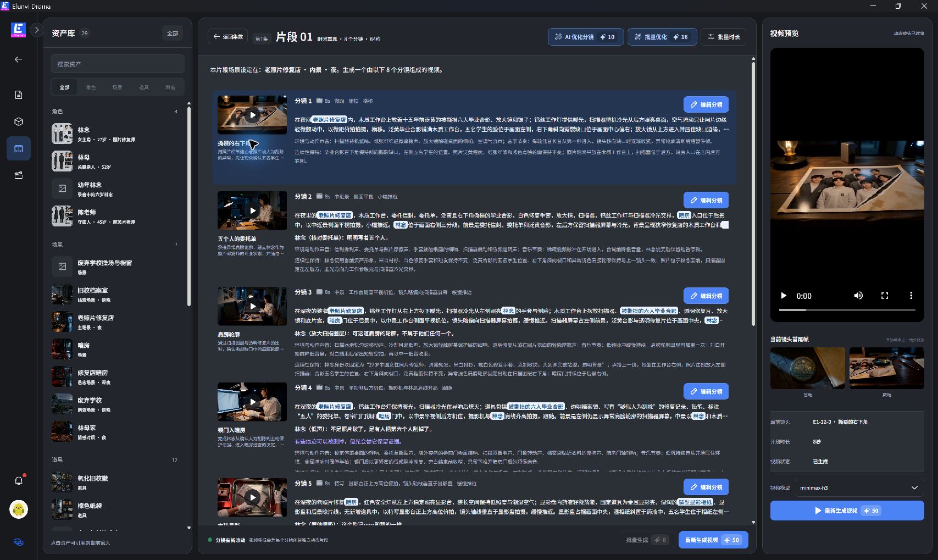Image resolution: width=938 pixels, height=560 pixels.
Task: Click 批量优化 button
Action: [x=662, y=37]
